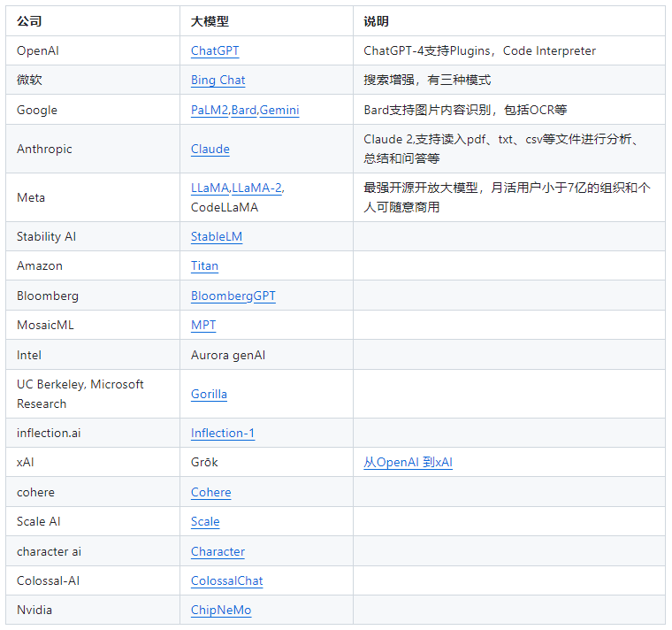This screenshot has width=672, height=630.
Task: Open the Character link
Action: 218,551
